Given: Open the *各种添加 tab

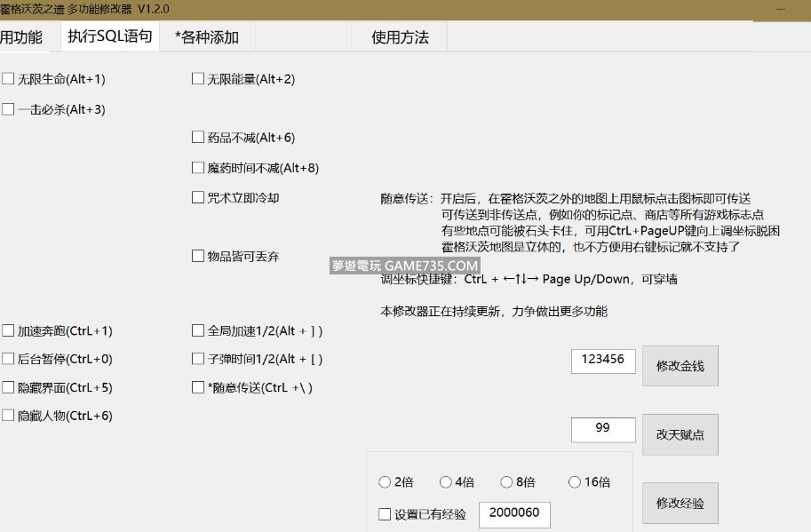Looking at the screenshot, I should tap(207, 37).
